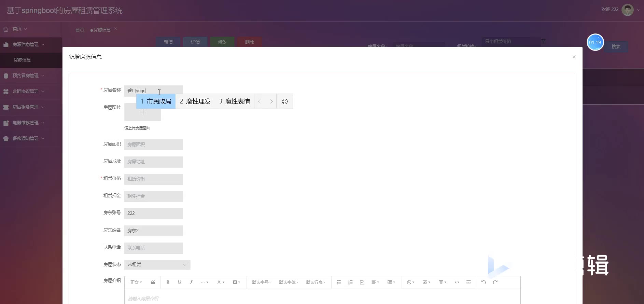Toggle italic formatting in the editor
This screenshot has height=304, width=644.
(191, 282)
